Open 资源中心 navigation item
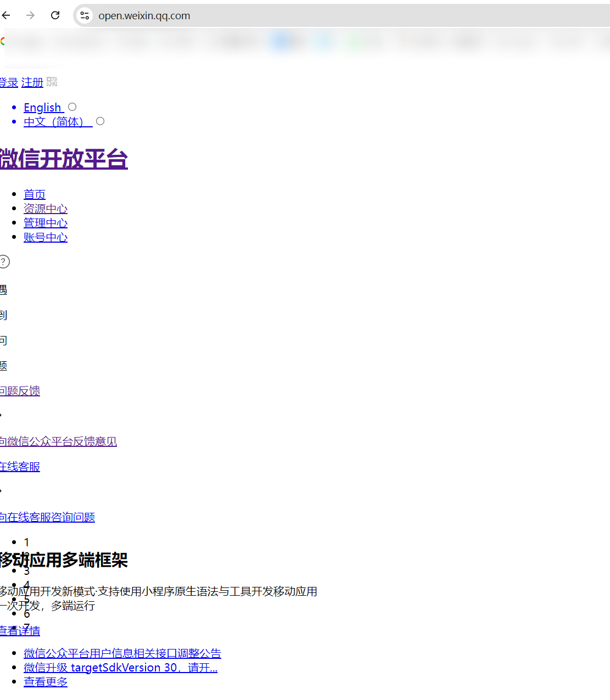Viewport: 610px width, 700px height. coord(46,209)
